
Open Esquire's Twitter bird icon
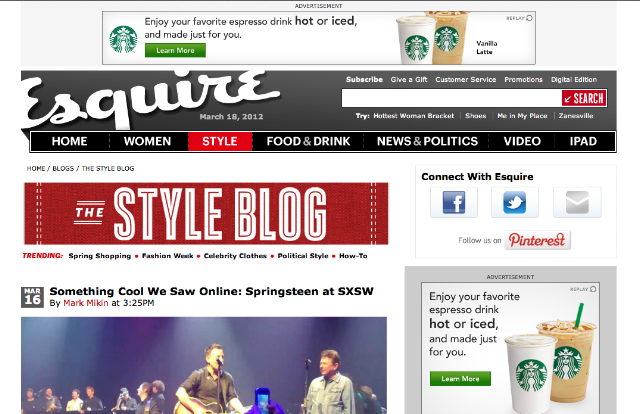515,203
